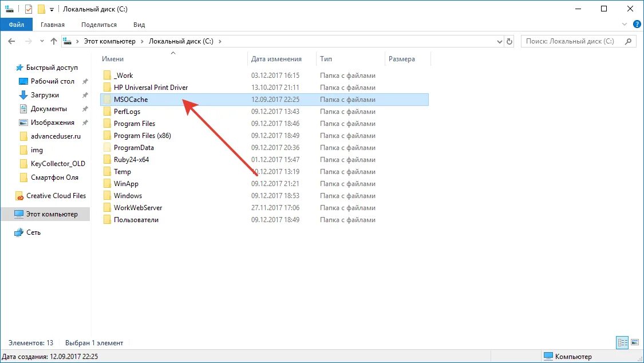
Task: Select Creative Cloud Files in the sidebar
Action: coord(56,196)
